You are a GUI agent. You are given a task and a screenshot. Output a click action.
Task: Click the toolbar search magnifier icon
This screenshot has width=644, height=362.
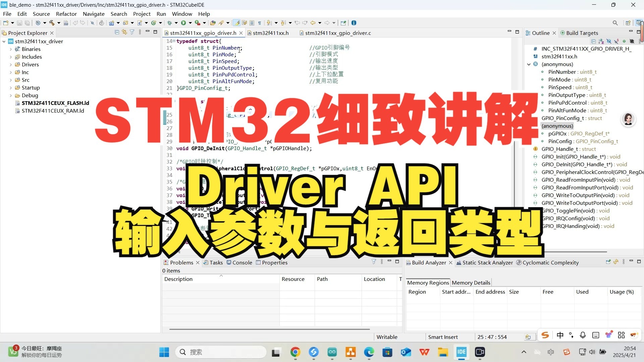(615, 23)
